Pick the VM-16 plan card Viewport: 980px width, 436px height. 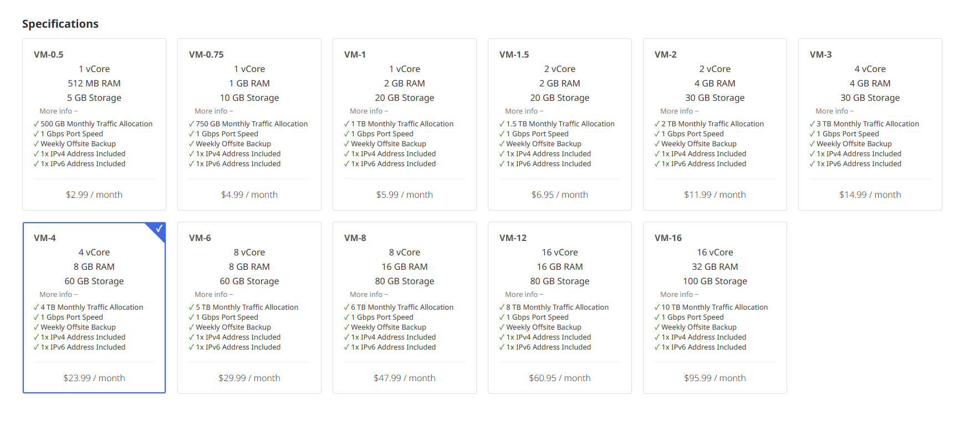(x=715, y=266)
